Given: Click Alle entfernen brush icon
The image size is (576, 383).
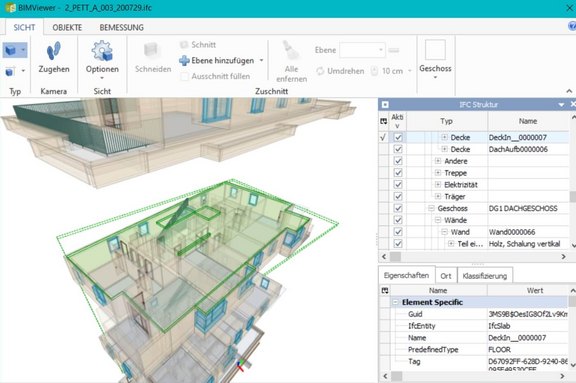Looking at the screenshot, I should click(291, 51).
